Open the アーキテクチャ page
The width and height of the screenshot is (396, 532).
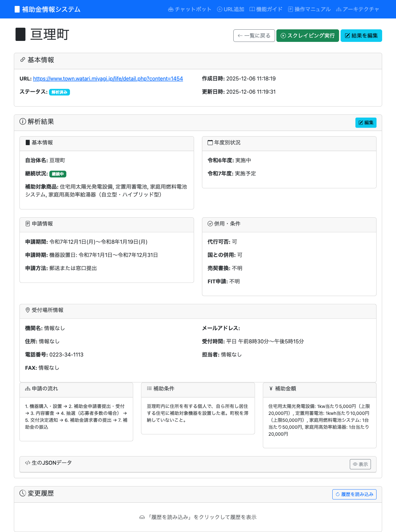357,9
